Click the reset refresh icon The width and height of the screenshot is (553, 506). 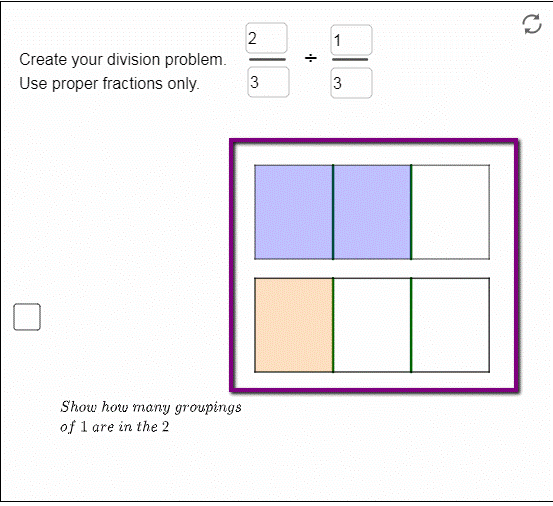click(x=531, y=24)
